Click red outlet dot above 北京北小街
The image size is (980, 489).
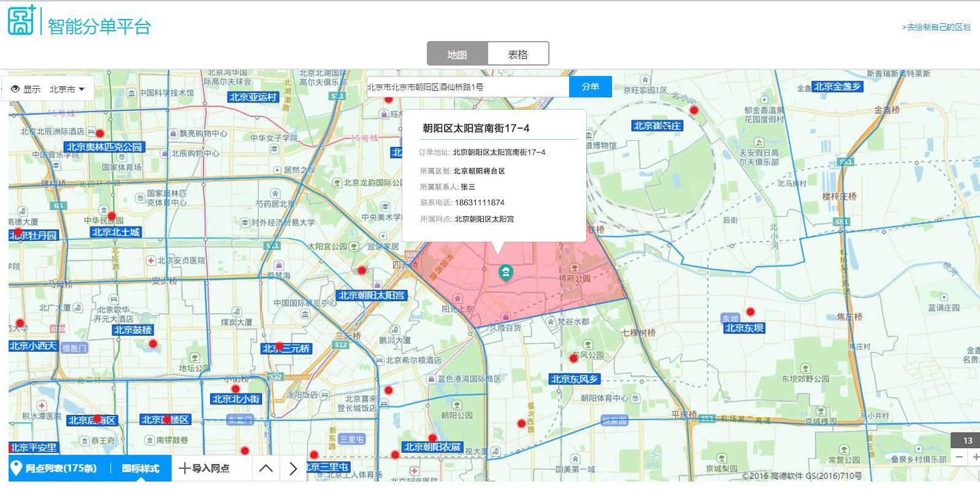235,389
